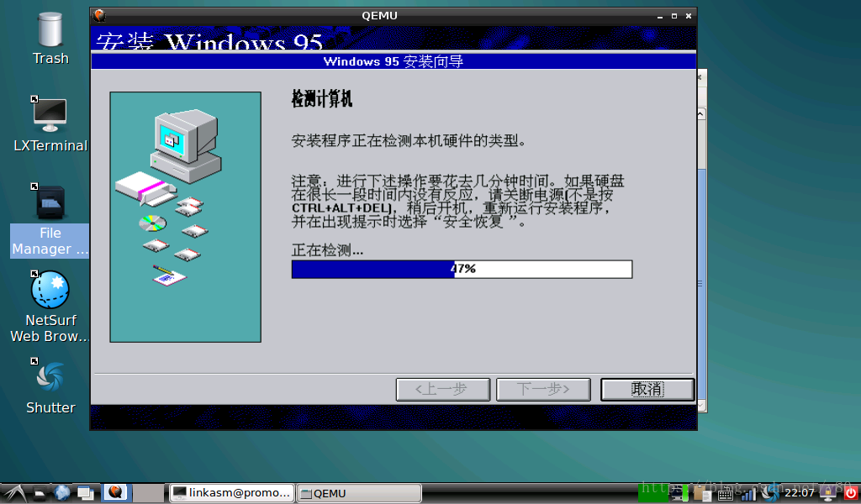Click the keyboard layout tray icon
861x504 pixels.
click(726, 494)
